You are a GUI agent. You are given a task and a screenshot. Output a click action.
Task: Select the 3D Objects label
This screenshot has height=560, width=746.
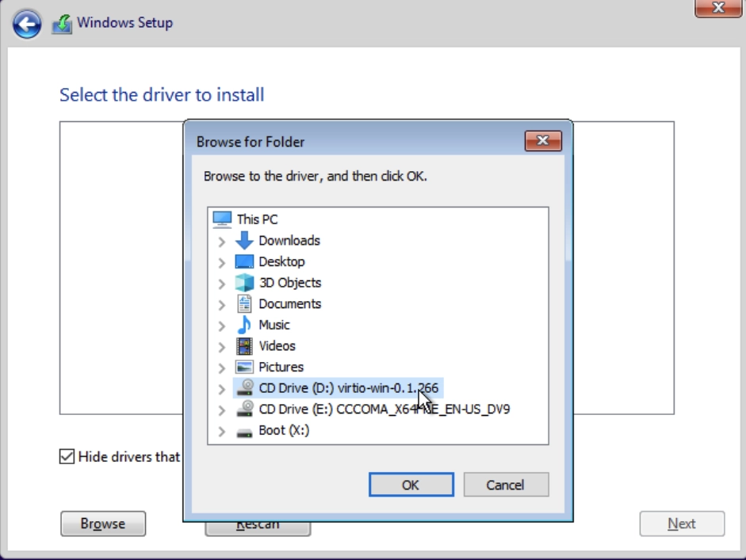[290, 283]
